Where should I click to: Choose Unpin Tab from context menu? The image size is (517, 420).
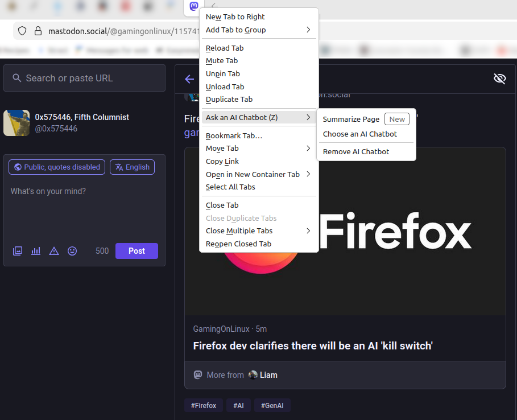click(223, 74)
